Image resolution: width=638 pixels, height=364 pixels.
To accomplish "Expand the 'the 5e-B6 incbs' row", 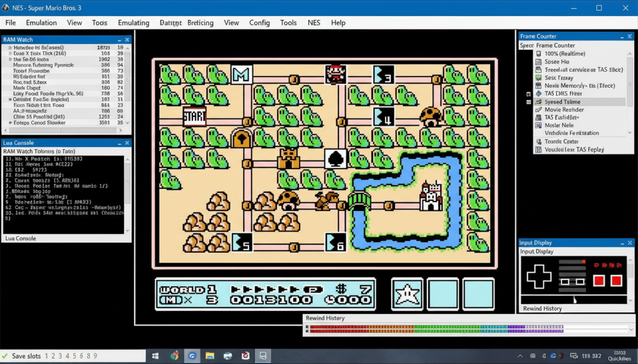I will (x=10, y=59).
